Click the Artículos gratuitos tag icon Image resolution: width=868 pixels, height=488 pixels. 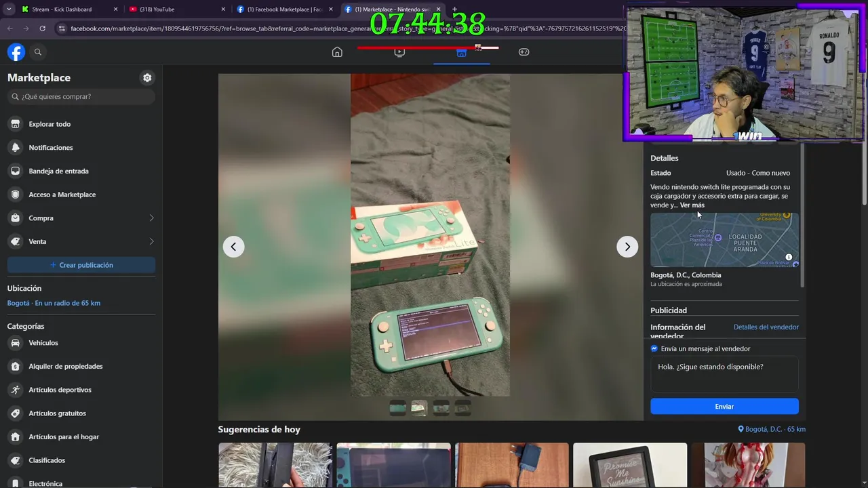pos(16,413)
